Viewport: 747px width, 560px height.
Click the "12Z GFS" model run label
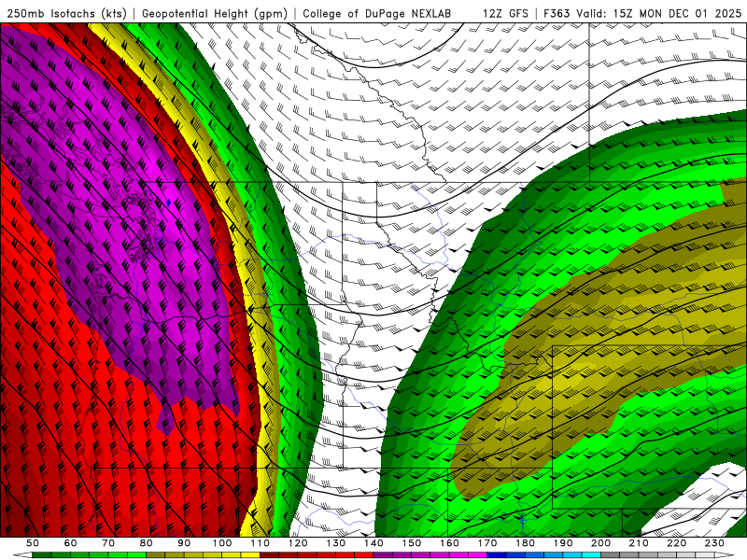coord(505,13)
